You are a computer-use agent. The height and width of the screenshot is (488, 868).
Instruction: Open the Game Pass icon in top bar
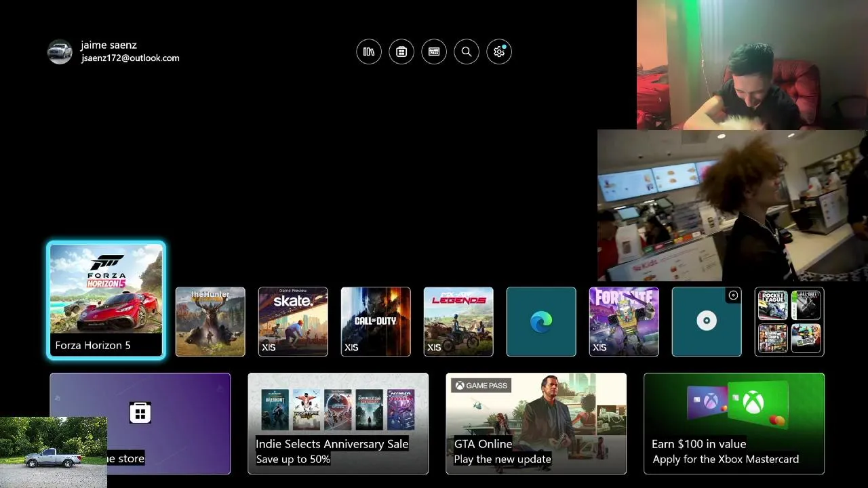(434, 52)
